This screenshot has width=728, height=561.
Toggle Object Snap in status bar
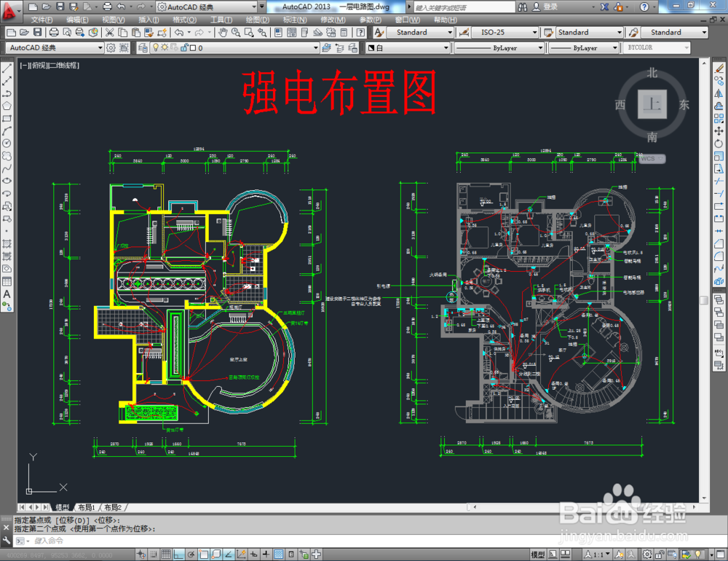click(203, 554)
